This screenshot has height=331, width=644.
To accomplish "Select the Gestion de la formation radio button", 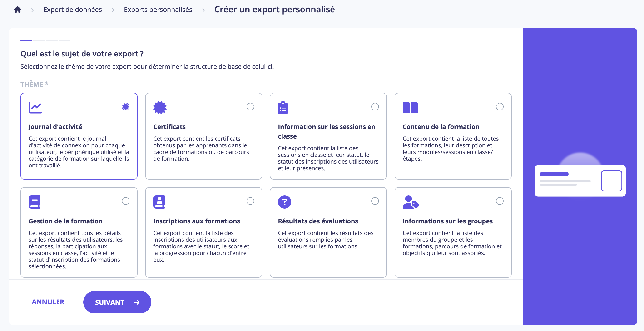I will tap(125, 201).
